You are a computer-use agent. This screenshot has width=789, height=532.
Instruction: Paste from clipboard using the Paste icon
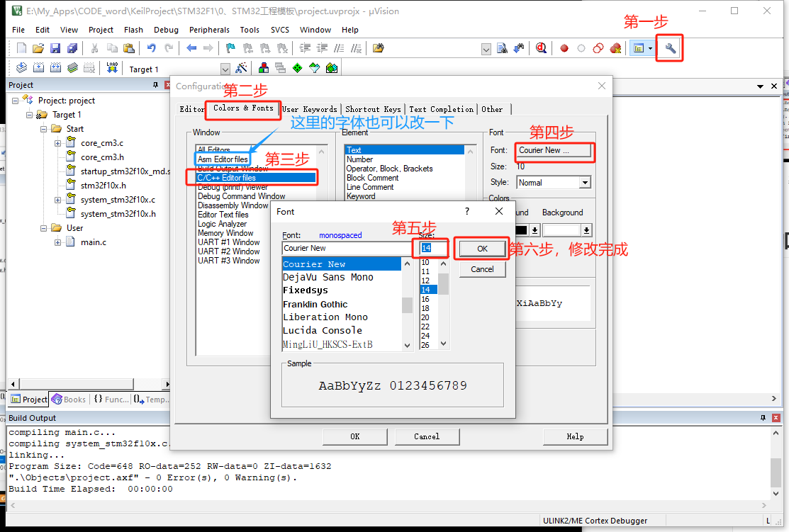coord(129,48)
